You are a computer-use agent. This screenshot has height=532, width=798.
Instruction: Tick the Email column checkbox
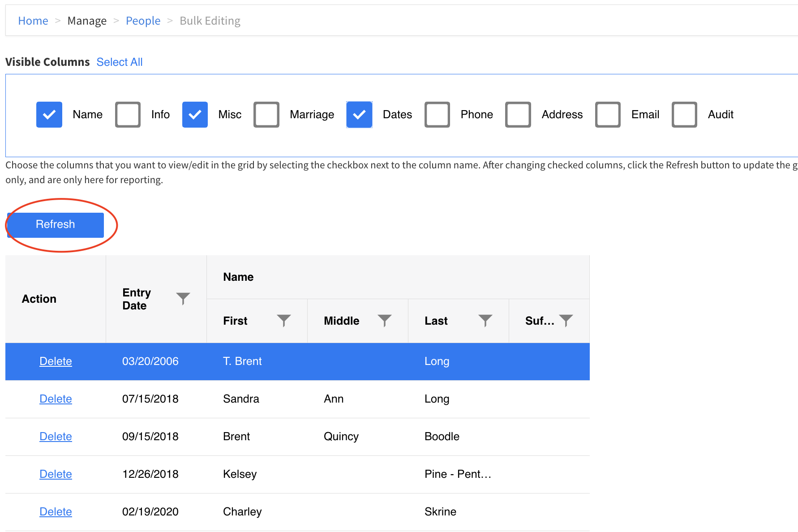(x=608, y=115)
